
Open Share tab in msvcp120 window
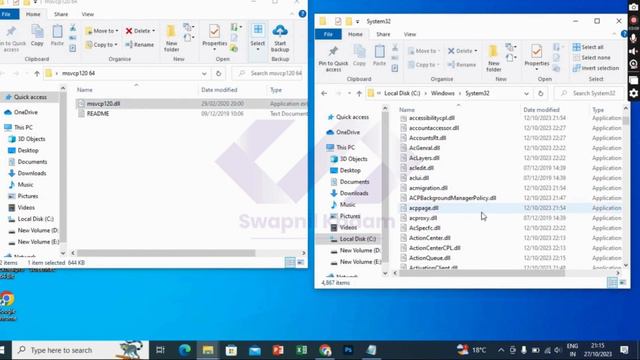[61, 14]
